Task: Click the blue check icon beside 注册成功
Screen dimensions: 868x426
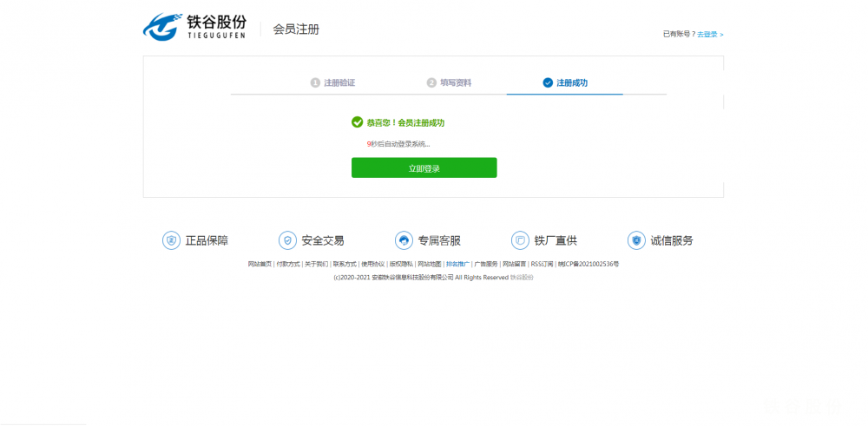Action: click(548, 82)
